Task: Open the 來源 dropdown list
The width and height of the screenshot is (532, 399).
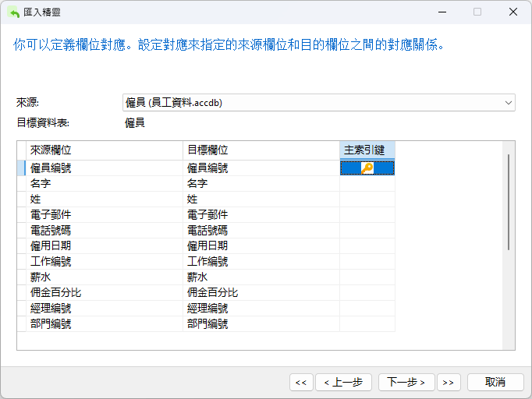Action: coord(509,102)
